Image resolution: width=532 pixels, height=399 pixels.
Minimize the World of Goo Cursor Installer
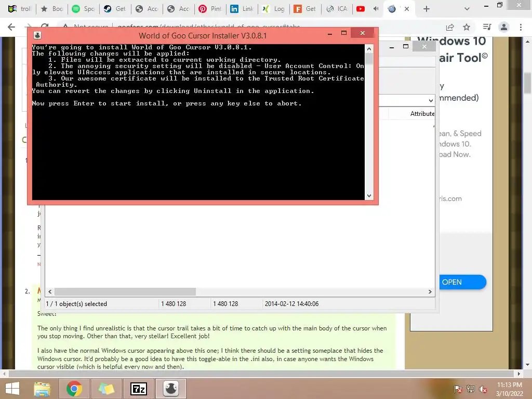[330, 34]
